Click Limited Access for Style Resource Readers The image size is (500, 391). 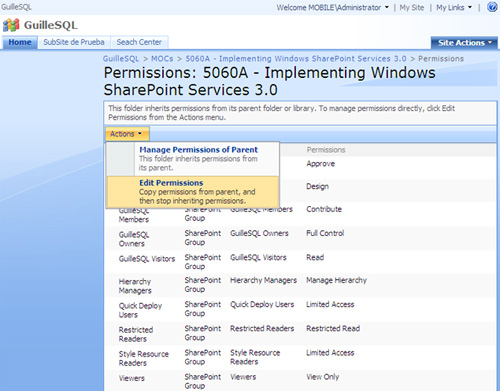[330, 353]
